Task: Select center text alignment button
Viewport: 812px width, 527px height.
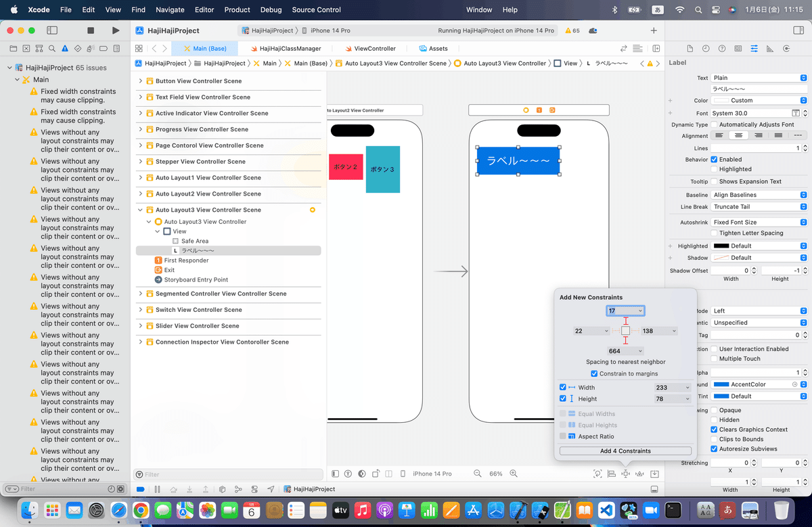Action: click(x=739, y=136)
